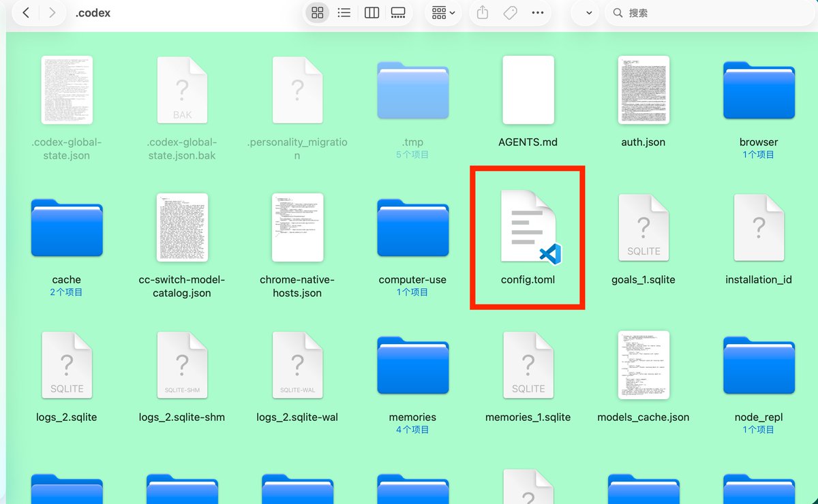Viewport: 818px width, 504px height.
Task: Click the folder name text computer-use
Action: click(412, 279)
